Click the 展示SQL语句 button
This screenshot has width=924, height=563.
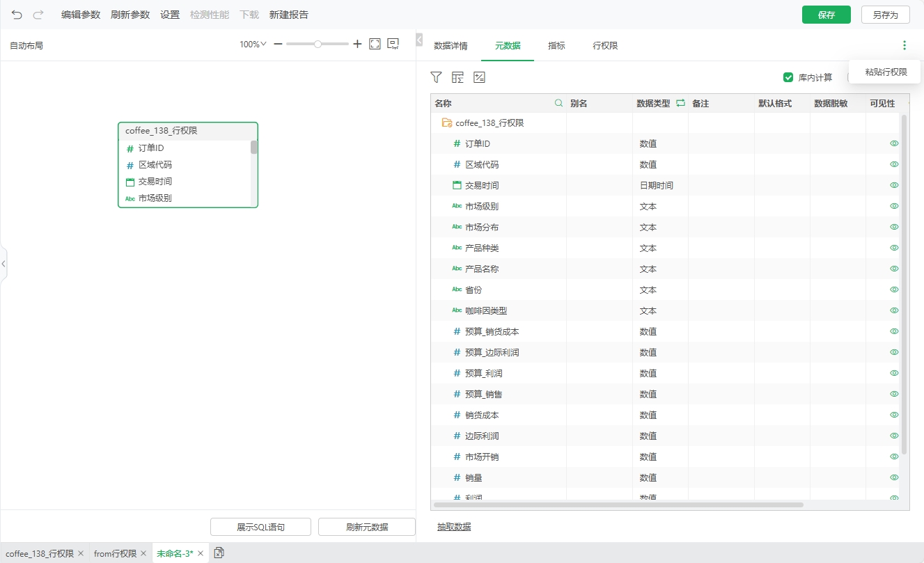click(260, 527)
